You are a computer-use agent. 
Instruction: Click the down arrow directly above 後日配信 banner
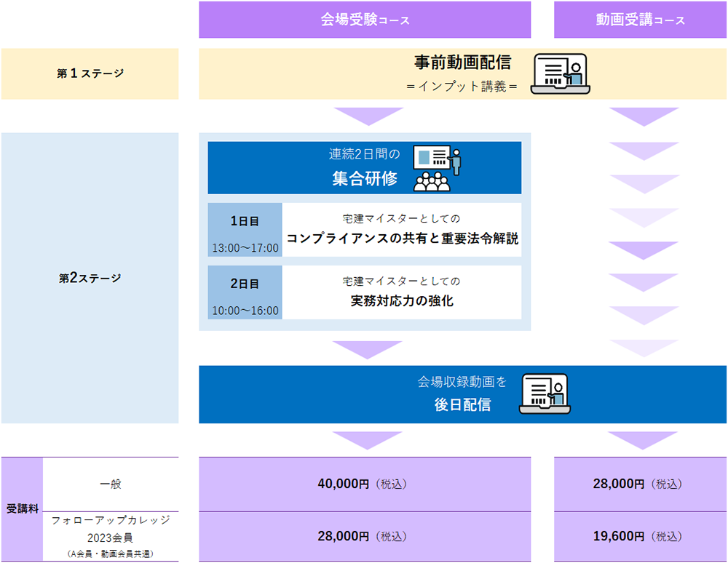(368, 350)
